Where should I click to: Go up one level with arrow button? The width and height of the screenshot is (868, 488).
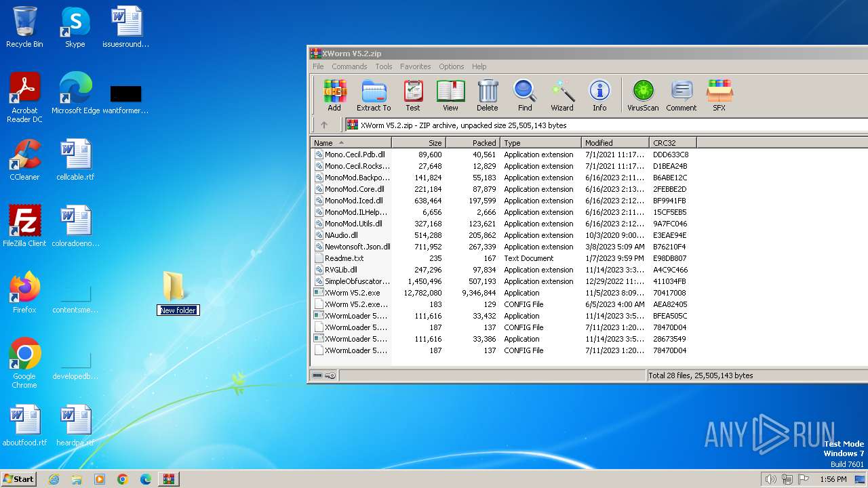pyautogui.click(x=324, y=125)
